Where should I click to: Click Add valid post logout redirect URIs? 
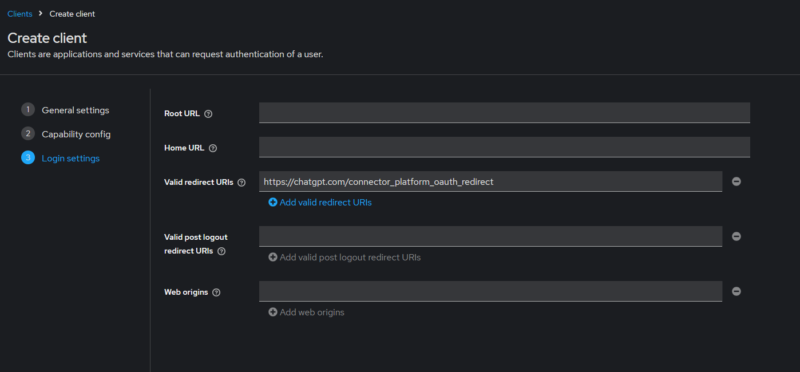[x=344, y=257]
